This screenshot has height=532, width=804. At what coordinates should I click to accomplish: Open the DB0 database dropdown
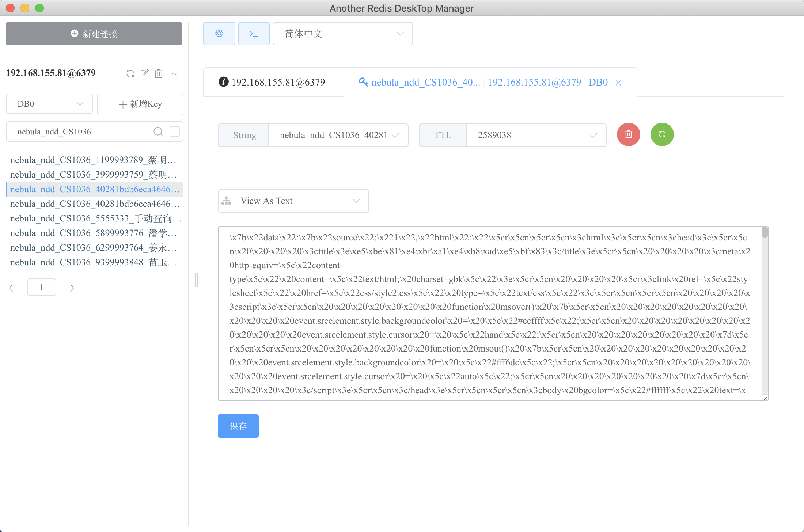pyautogui.click(x=49, y=104)
